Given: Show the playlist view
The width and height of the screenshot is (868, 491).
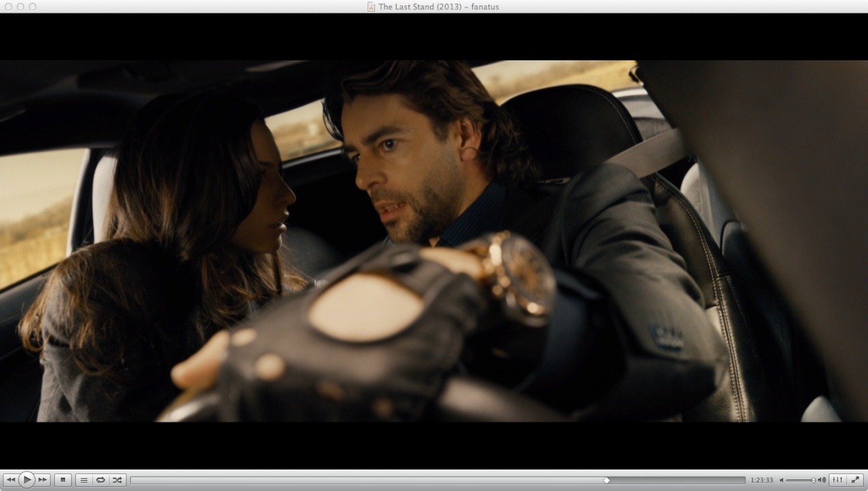Looking at the screenshot, I should click(84, 480).
